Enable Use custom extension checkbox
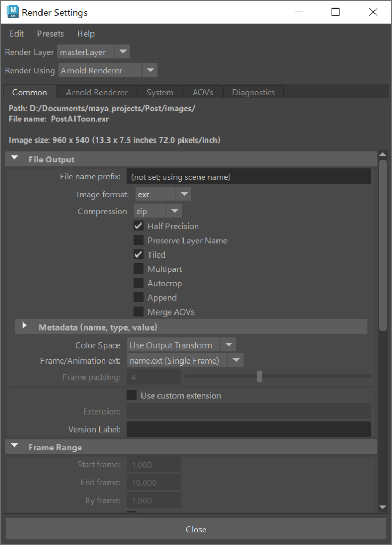Screen dimensions: 392x545 click(x=131, y=395)
